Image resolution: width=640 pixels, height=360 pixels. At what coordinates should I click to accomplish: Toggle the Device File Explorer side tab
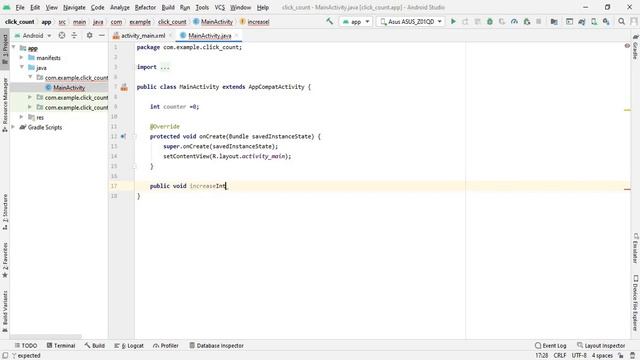pos(636,303)
